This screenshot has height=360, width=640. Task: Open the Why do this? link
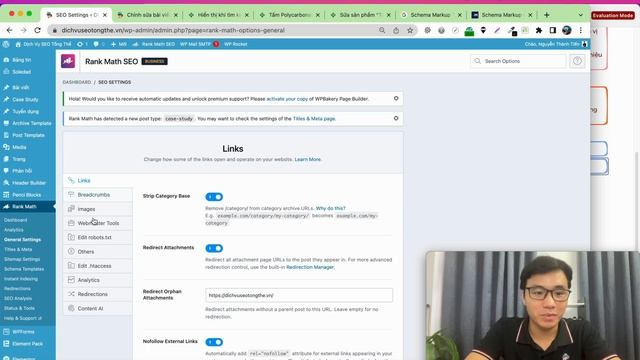[x=330, y=208]
